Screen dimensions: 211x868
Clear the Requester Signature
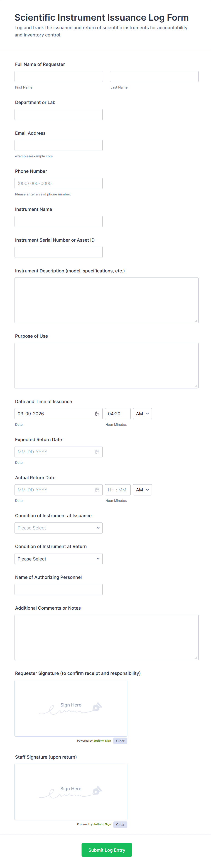pos(120,741)
